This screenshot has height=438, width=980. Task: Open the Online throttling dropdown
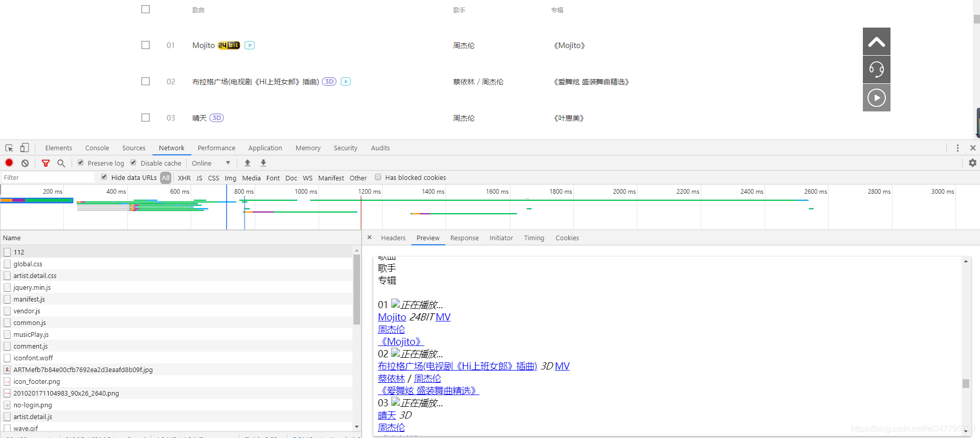[x=211, y=163]
